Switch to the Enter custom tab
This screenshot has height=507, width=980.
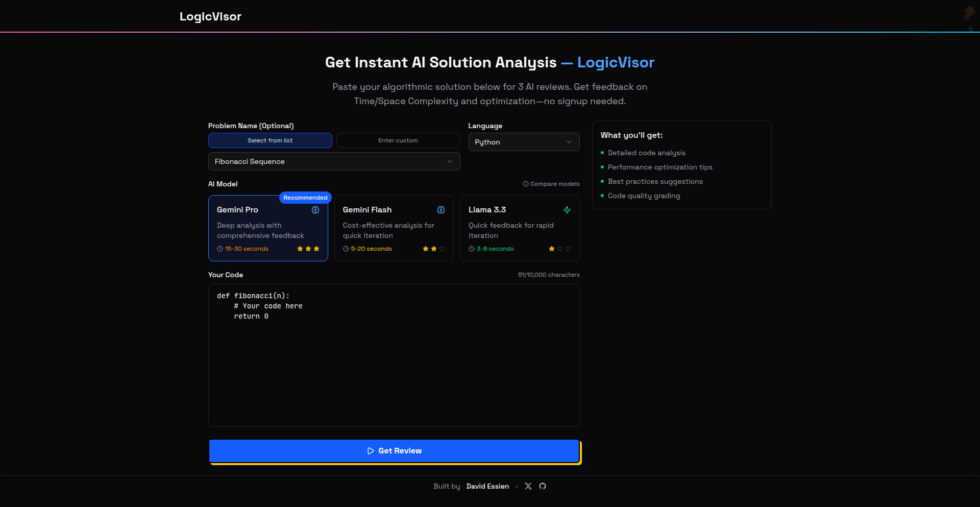398,140
